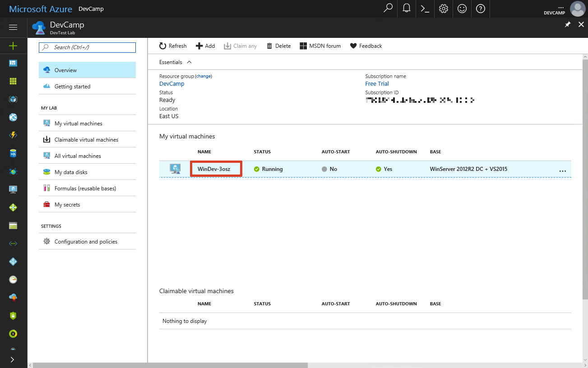Open Monitor gauge icon in the sidebar
588x368 pixels.
13,280
